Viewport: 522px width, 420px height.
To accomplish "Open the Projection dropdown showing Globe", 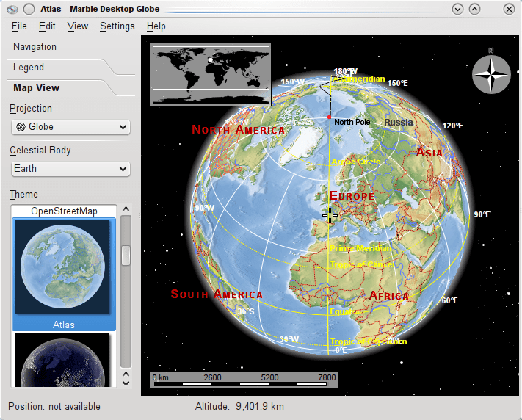I will point(71,126).
